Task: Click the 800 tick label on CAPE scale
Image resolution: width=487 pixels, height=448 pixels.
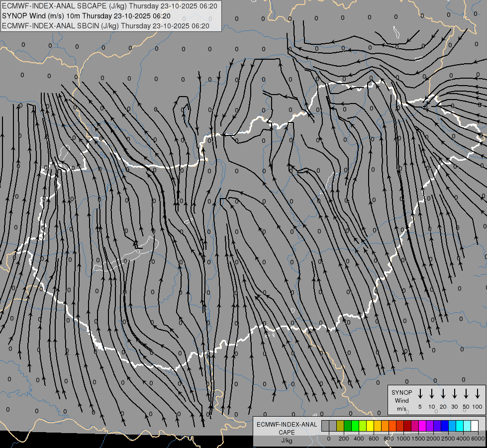Action: (389, 439)
